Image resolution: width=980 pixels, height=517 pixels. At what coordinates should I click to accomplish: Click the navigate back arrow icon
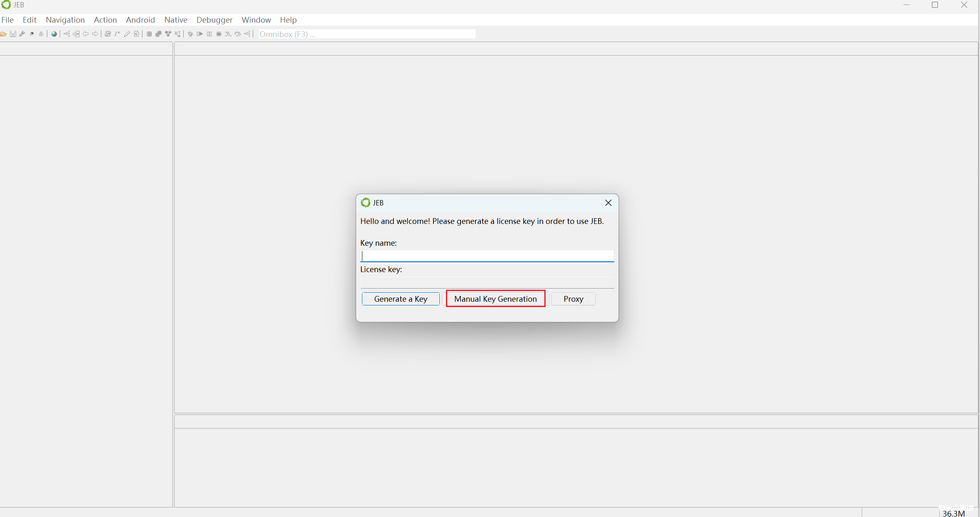[x=86, y=34]
